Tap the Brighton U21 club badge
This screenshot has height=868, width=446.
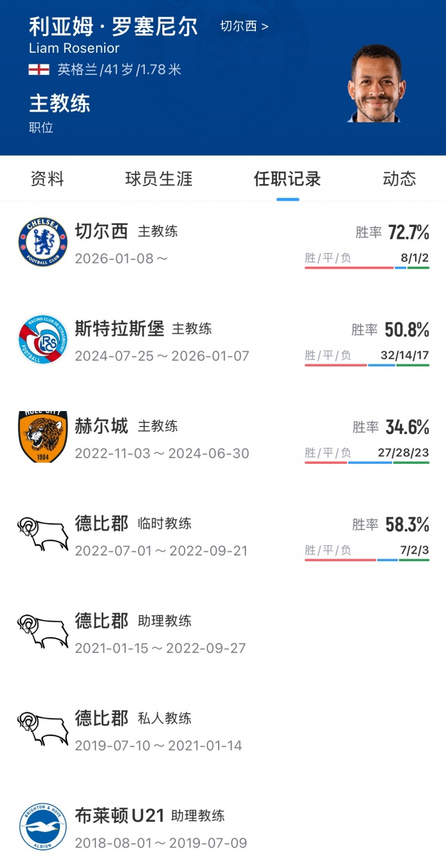coord(43,826)
